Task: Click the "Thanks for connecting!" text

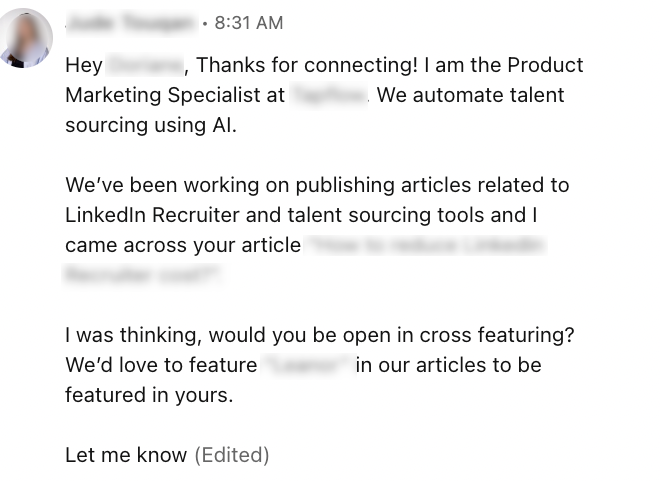Action: tap(307, 66)
